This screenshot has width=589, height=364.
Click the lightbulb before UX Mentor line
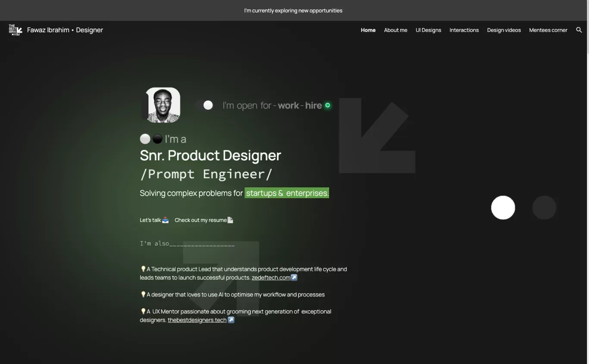coord(143,311)
